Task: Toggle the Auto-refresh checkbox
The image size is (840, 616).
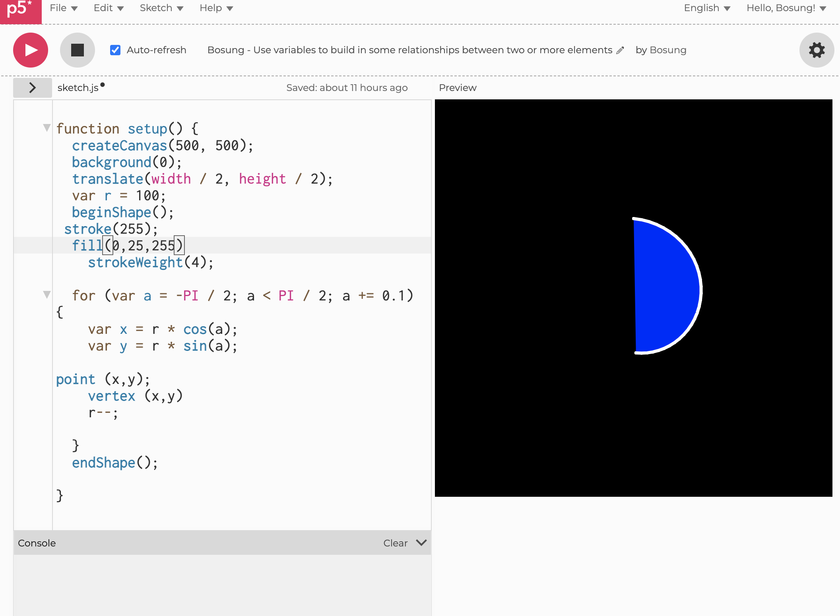Action: tap(115, 50)
